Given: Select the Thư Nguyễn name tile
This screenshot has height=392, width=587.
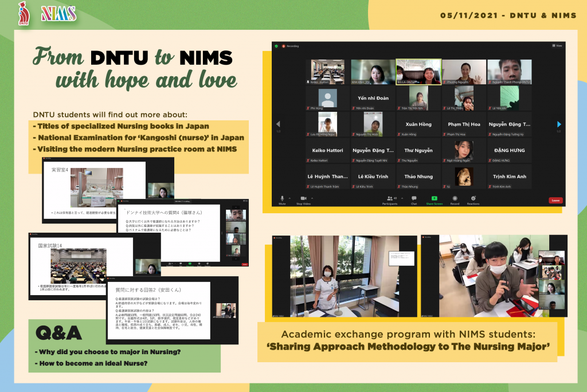Looking at the screenshot, I should (418, 151).
